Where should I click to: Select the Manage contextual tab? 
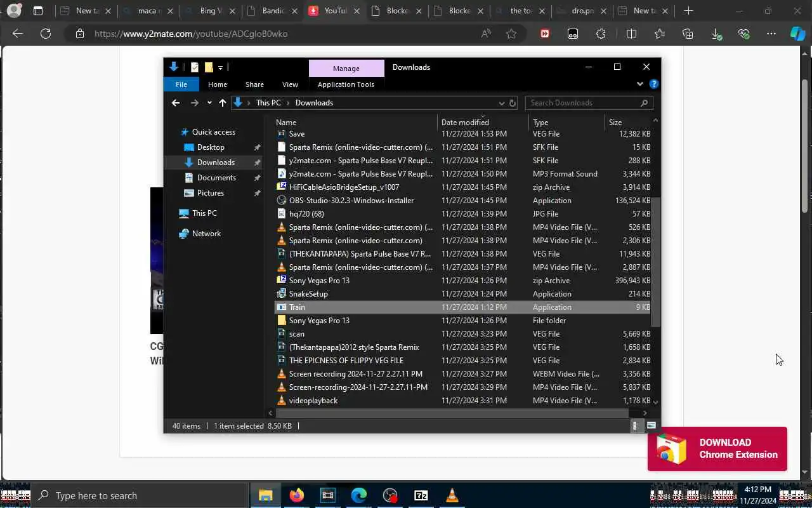tap(346, 68)
